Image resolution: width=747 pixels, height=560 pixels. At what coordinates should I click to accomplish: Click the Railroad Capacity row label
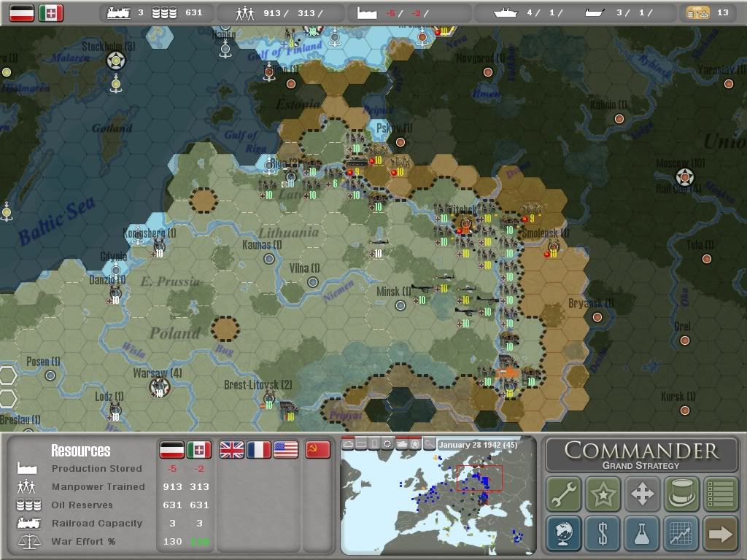[x=97, y=523]
